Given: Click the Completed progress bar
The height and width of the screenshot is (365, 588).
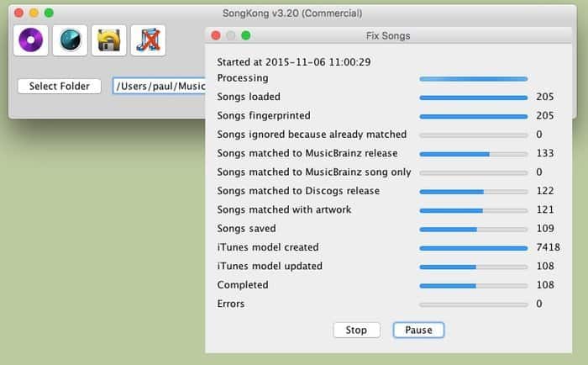Looking at the screenshot, I should [x=473, y=286].
